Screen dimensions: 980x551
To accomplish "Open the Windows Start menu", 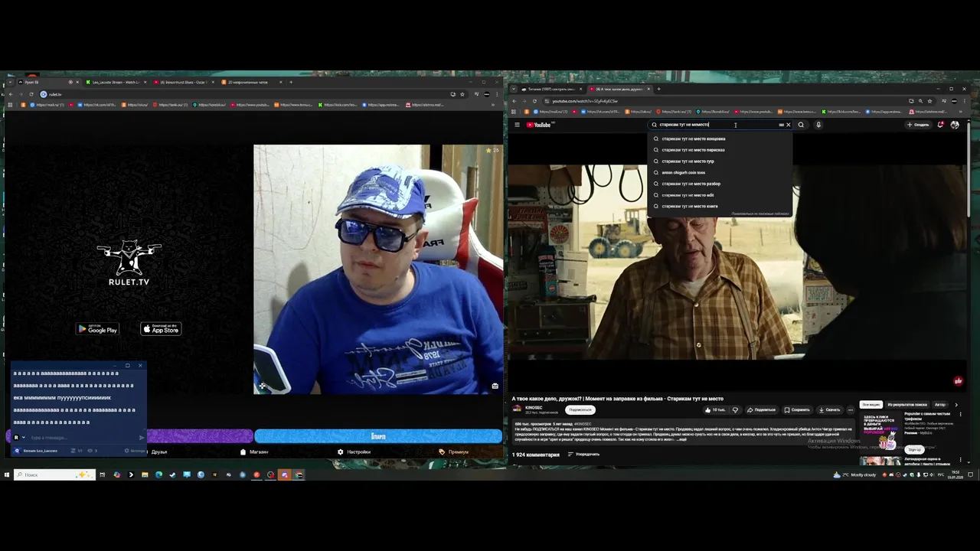I will (x=7, y=474).
